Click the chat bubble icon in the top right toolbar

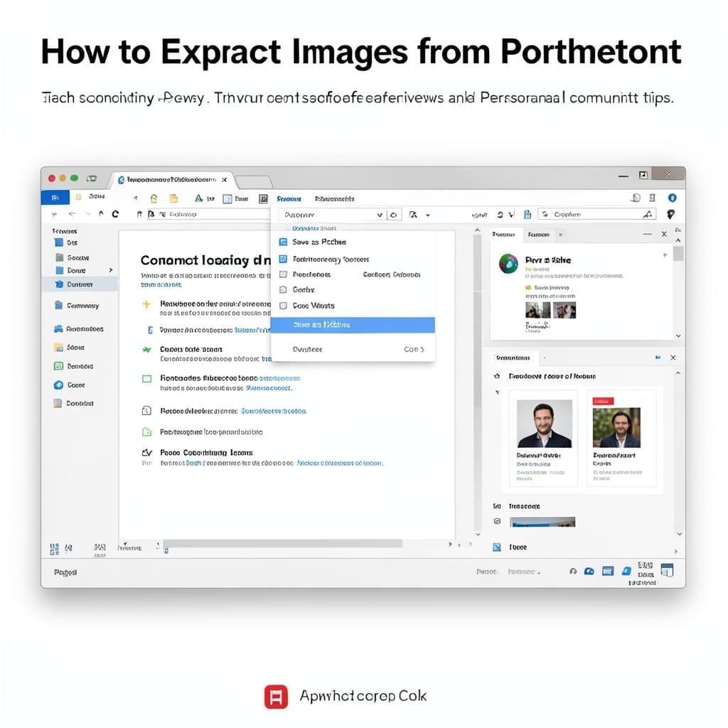pos(636,198)
